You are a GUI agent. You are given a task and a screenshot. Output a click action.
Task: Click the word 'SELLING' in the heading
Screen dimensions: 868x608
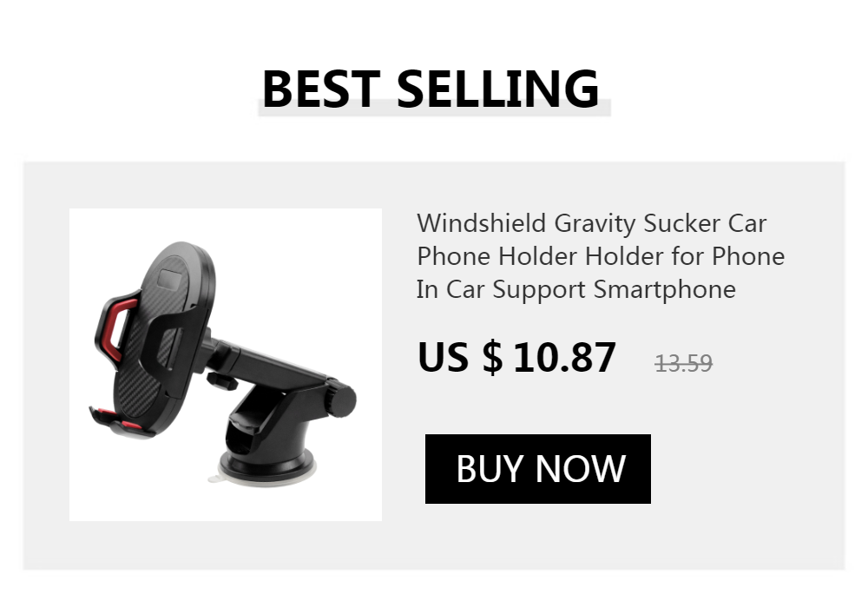[x=498, y=89]
